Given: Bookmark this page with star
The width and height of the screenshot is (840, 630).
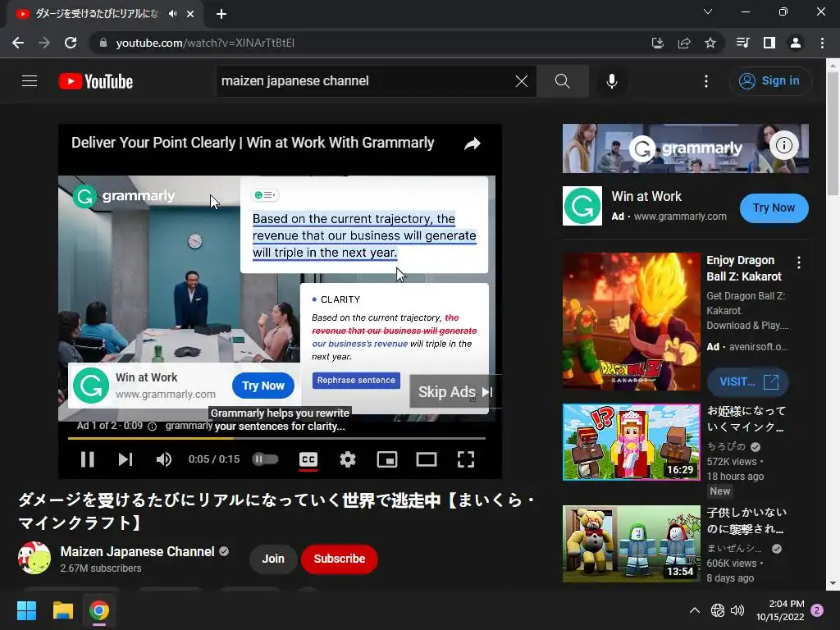Looking at the screenshot, I should click(x=710, y=43).
